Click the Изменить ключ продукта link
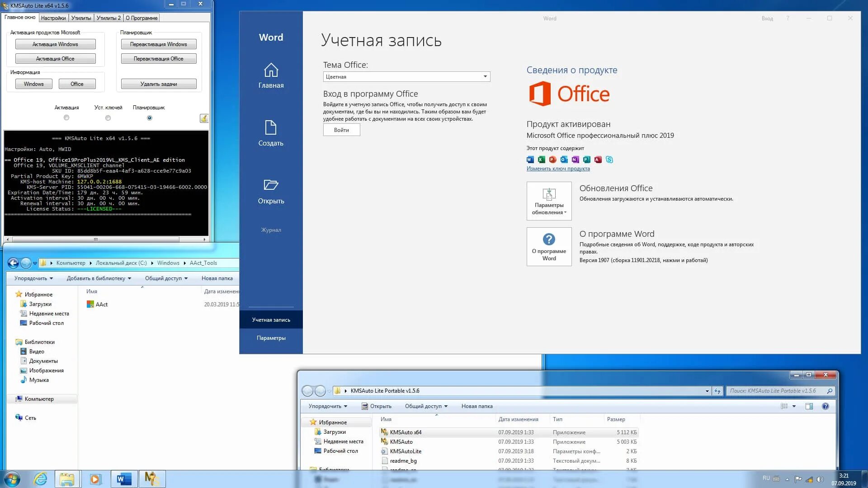Screen dimensions: 868x488 pos(558,169)
